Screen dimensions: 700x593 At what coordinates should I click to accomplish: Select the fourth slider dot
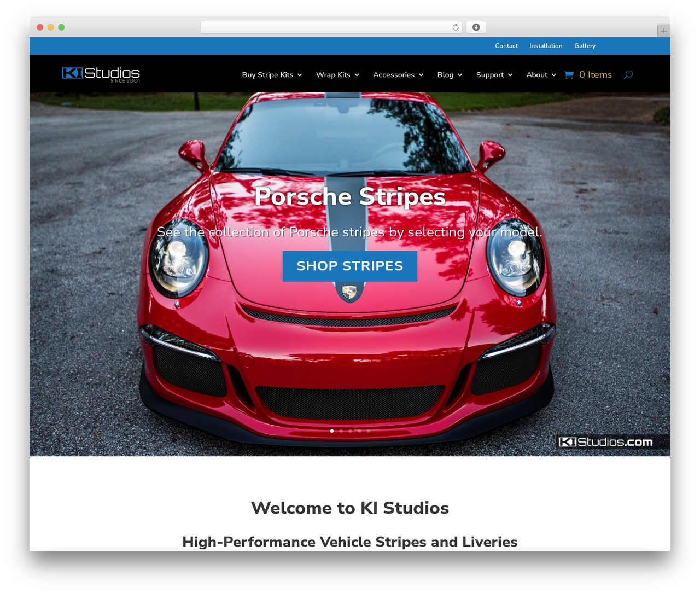[359, 431]
